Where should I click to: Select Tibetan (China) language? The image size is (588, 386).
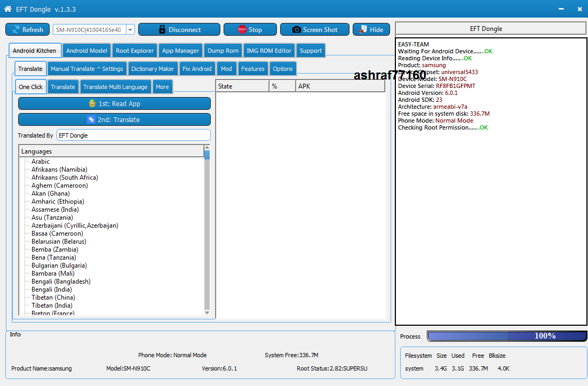tap(53, 297)
